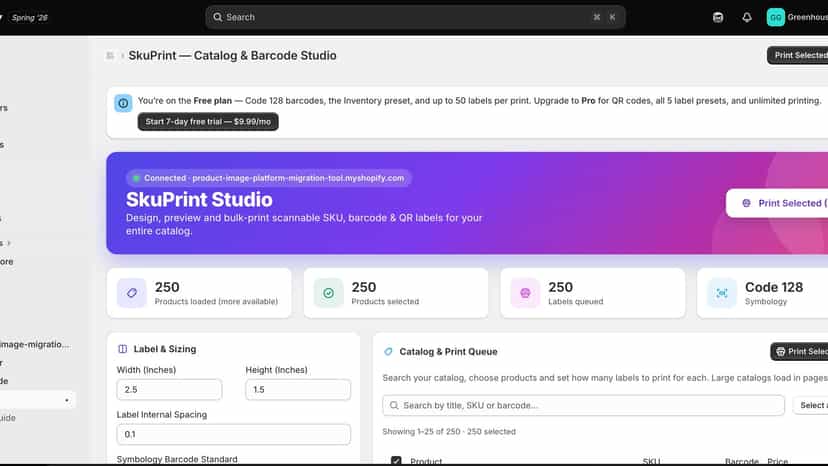
Task: Click the tag icon on Products loaded card
Action: 131,293
